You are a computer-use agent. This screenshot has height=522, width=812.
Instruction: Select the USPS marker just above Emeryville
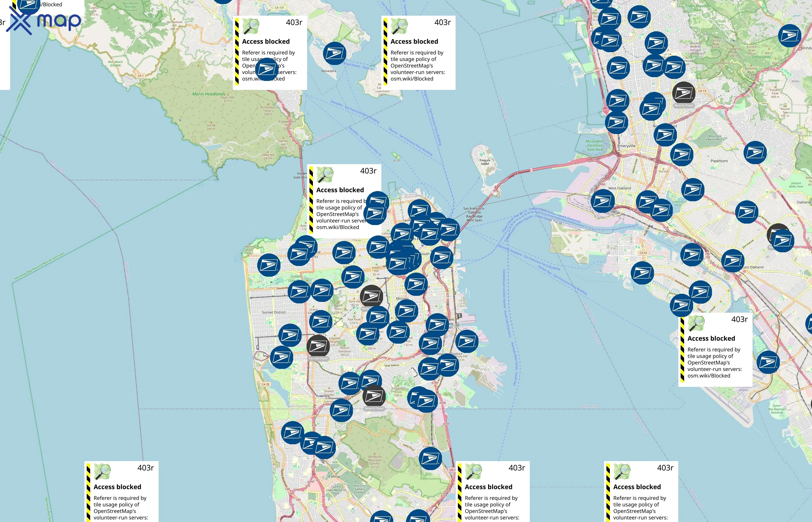617,122
